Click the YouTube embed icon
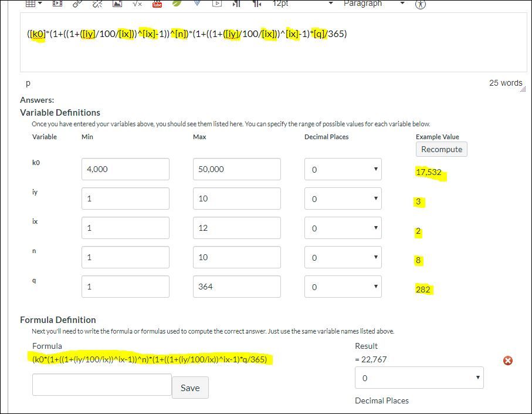Viewport: 532px width, 414px height. pos(157,4)
